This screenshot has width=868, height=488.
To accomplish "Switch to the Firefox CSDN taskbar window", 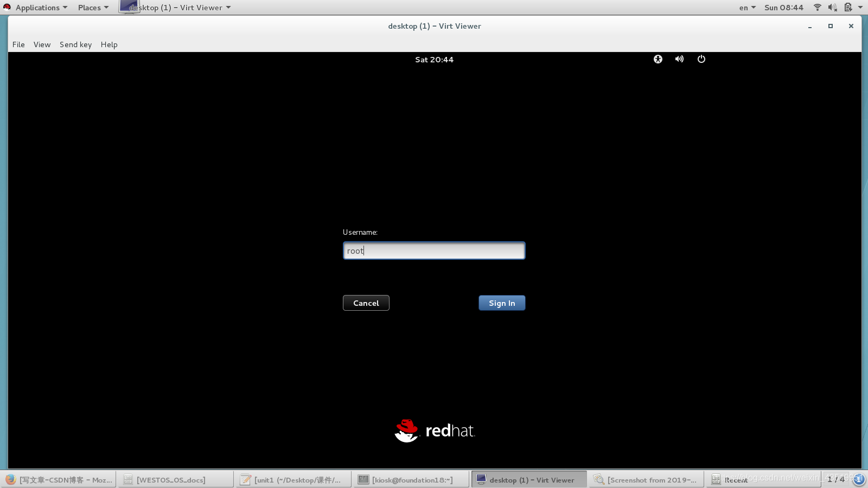I will 59,480.
